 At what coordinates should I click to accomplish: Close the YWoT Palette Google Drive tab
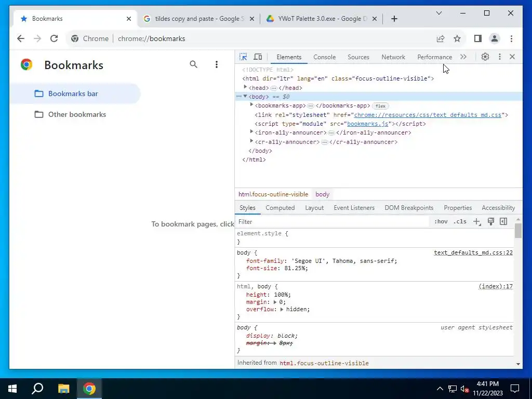point(374,19)
